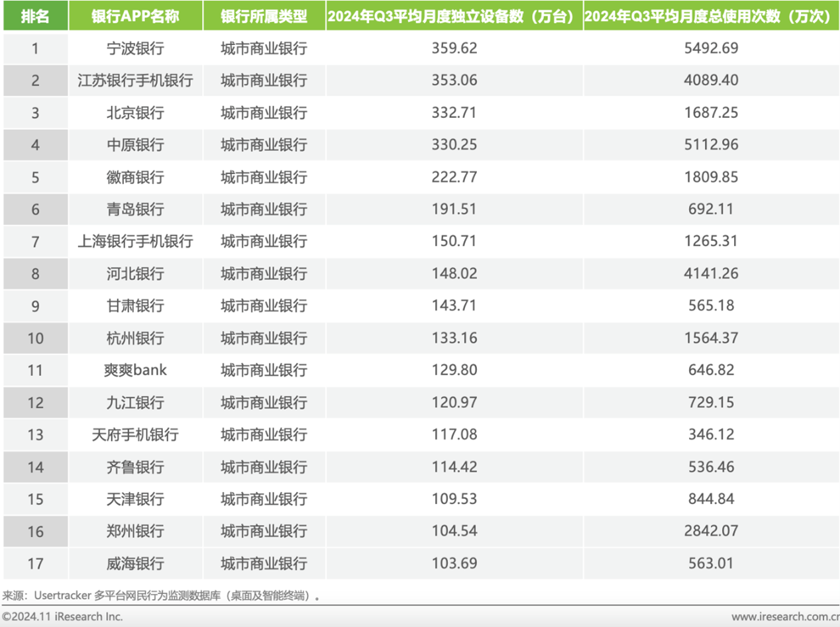Click device count 191.51 for 青岛银行
Screen dimensions: 840x627
tap(454, 210)
